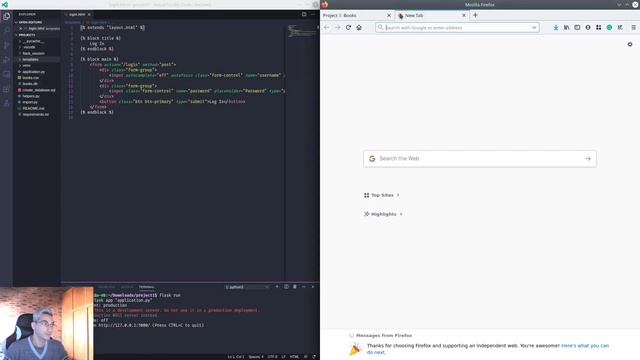This screenshot has width=640, height=360.
Task: Collapse the Open Editors section
Action: pyautogui.click(x=30, y=22)
